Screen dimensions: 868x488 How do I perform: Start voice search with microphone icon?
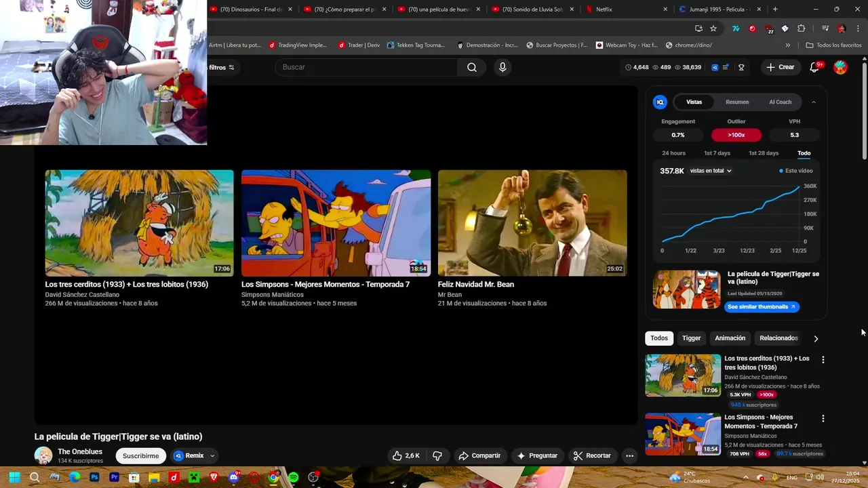[502, 67]
